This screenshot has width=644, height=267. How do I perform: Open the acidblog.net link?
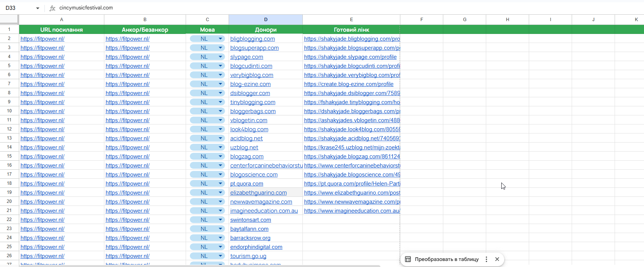pyautogui.click(x=246, y=138)
